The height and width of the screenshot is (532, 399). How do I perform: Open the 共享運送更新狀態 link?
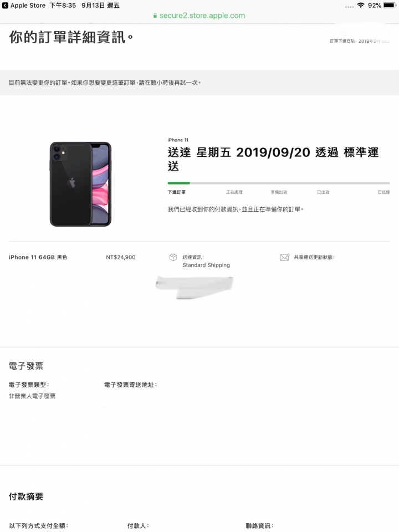(314, 257)
